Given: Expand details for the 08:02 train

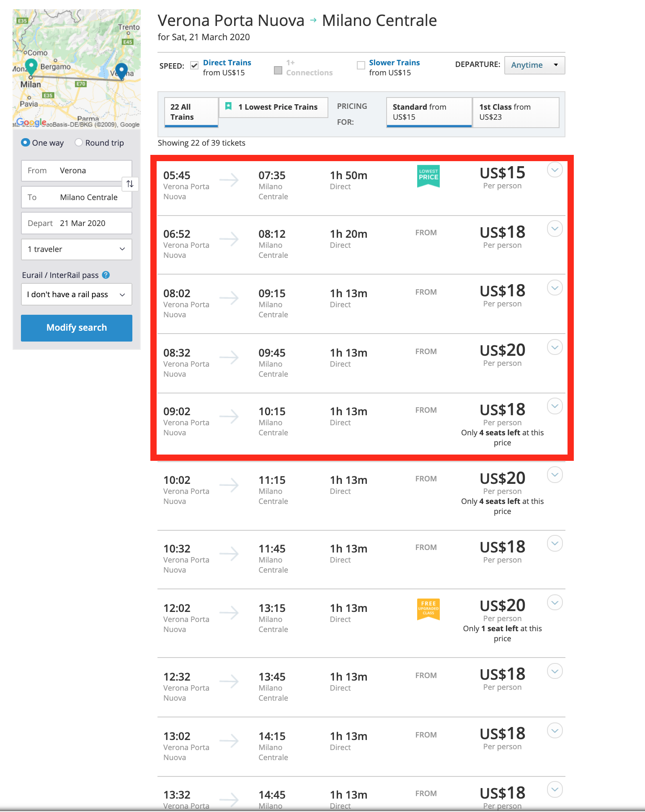Looking at the screenshot, I should tap(555, 288).
